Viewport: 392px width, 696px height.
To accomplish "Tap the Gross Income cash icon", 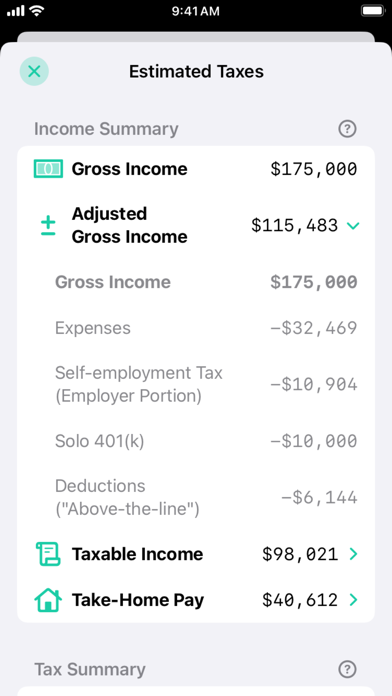I will [x=48, y=169].
